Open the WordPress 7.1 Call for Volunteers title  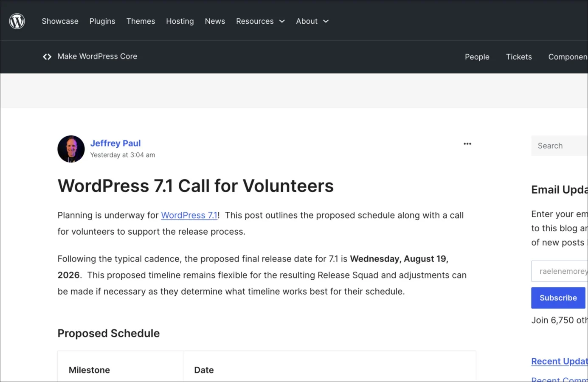tap(196, 186)
